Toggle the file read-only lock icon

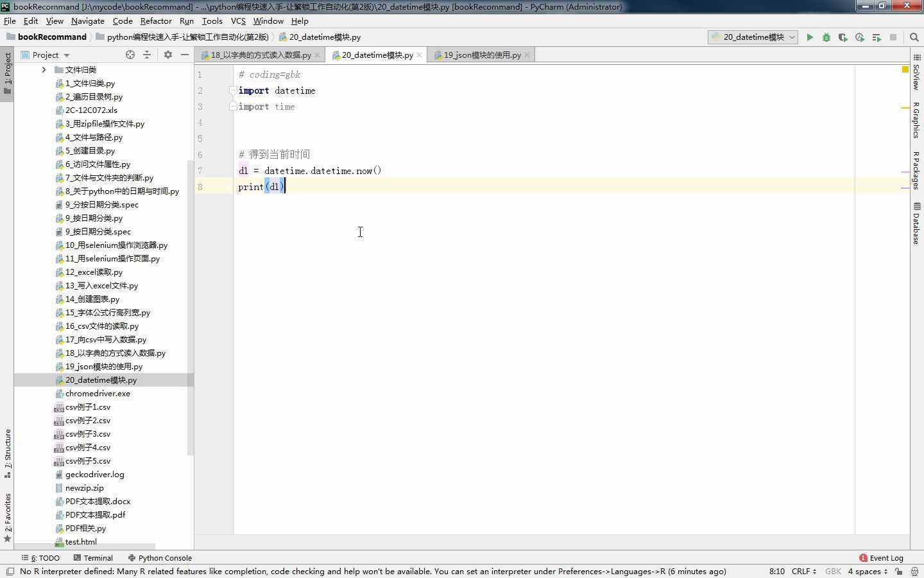898,571
